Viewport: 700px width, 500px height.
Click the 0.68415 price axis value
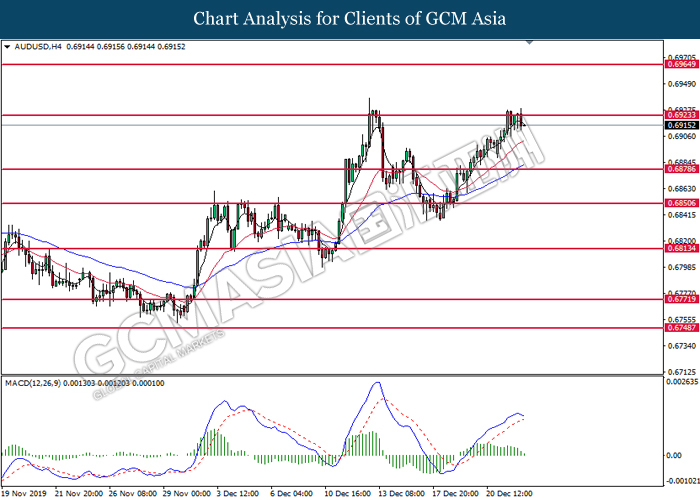[x=682, y=215]
